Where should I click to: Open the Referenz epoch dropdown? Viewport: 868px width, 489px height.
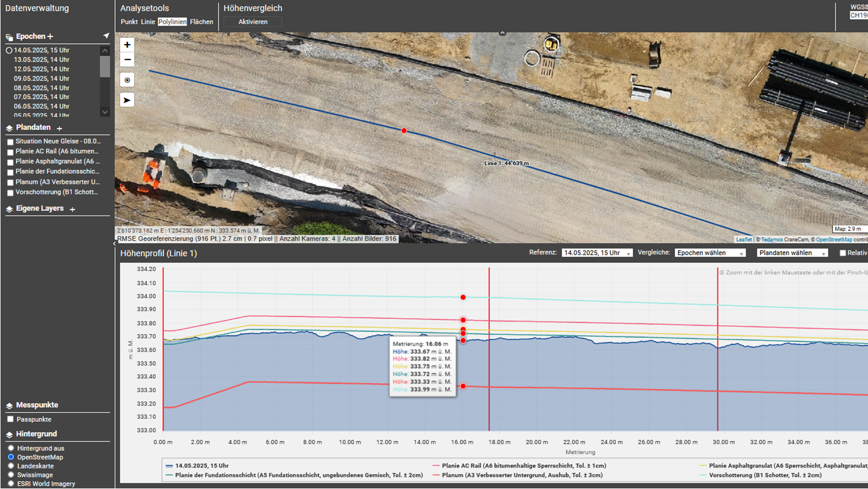tap(597, 252)
